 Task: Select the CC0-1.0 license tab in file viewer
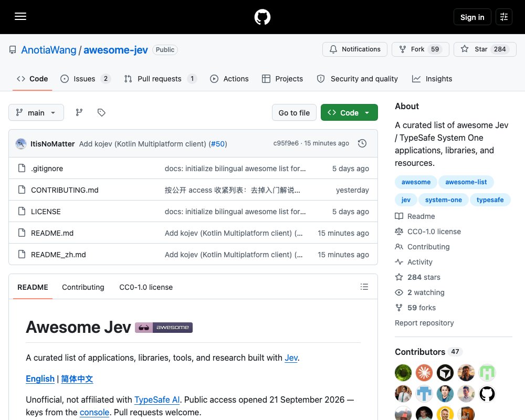[146, 287]
